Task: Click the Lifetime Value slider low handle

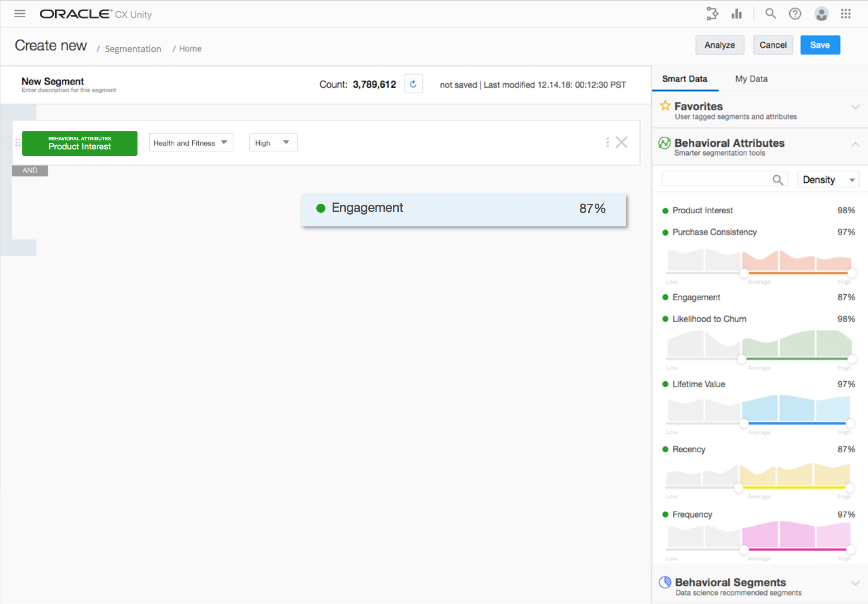Action: click(744, 424)
